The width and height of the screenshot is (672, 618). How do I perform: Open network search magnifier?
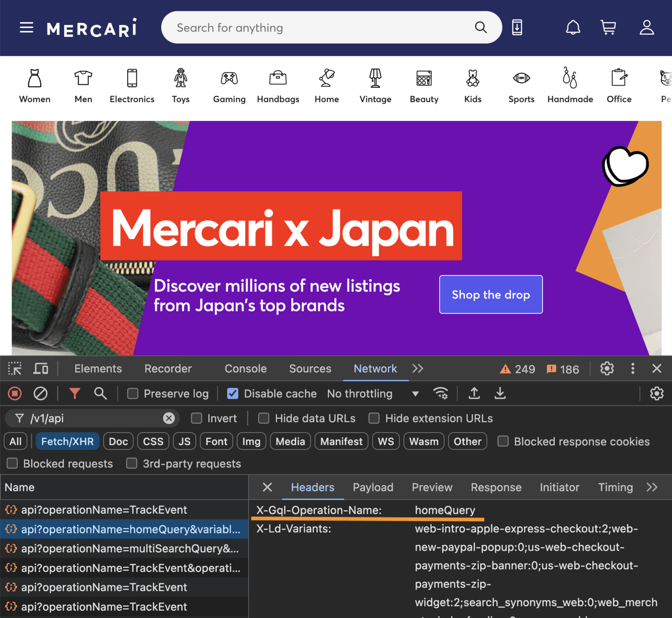click(100, 393)
